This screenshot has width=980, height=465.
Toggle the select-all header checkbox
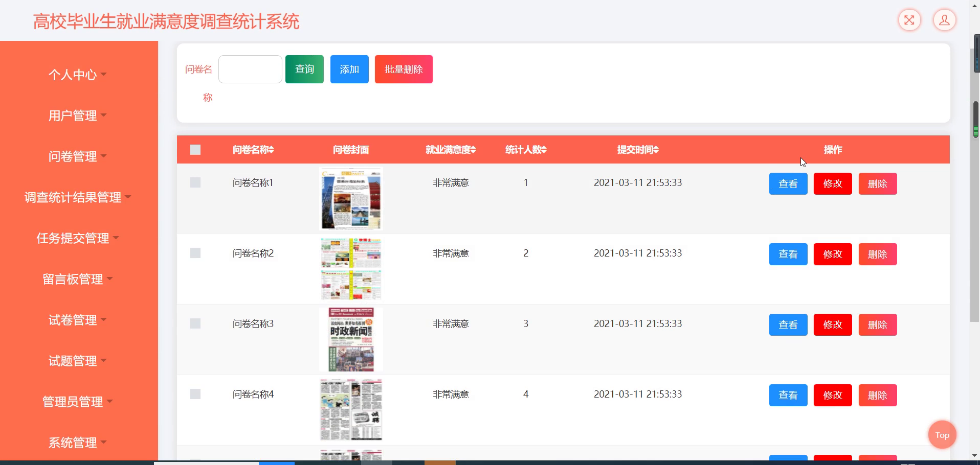click(x=195, y=150)
